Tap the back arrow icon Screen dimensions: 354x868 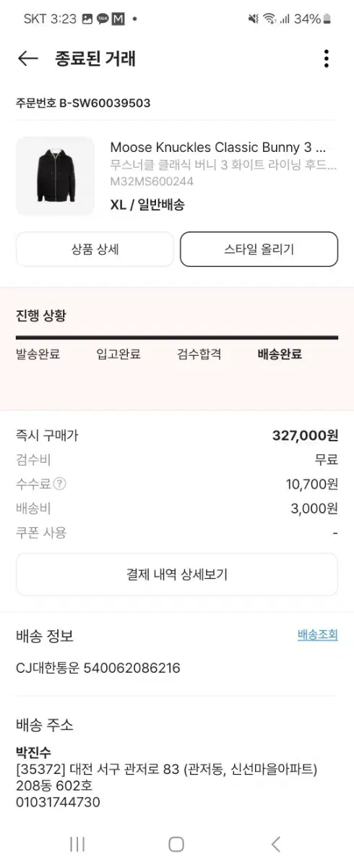point(27,59)
